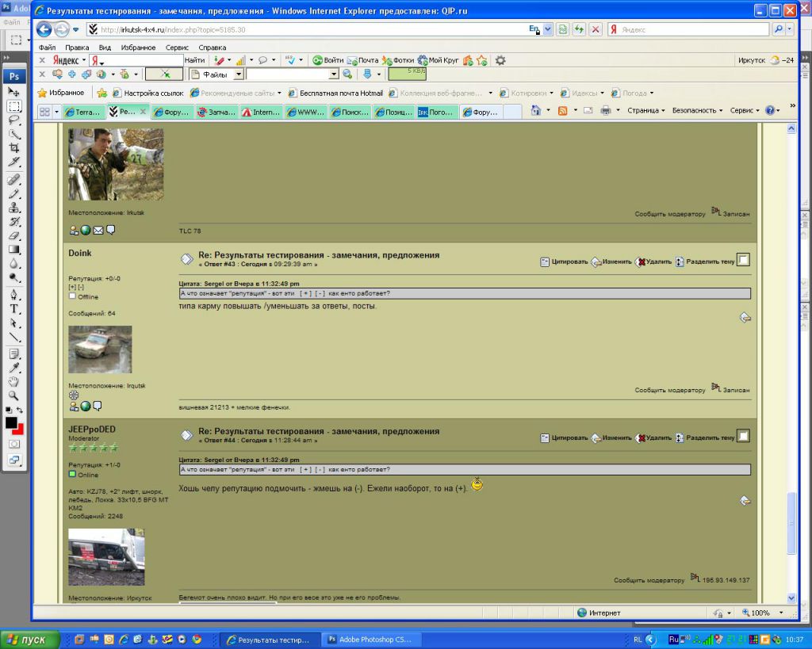Screen dimensions: 812x649
Task: Click the Home icon in IE command bar
Action: click(x=537, y=111)
